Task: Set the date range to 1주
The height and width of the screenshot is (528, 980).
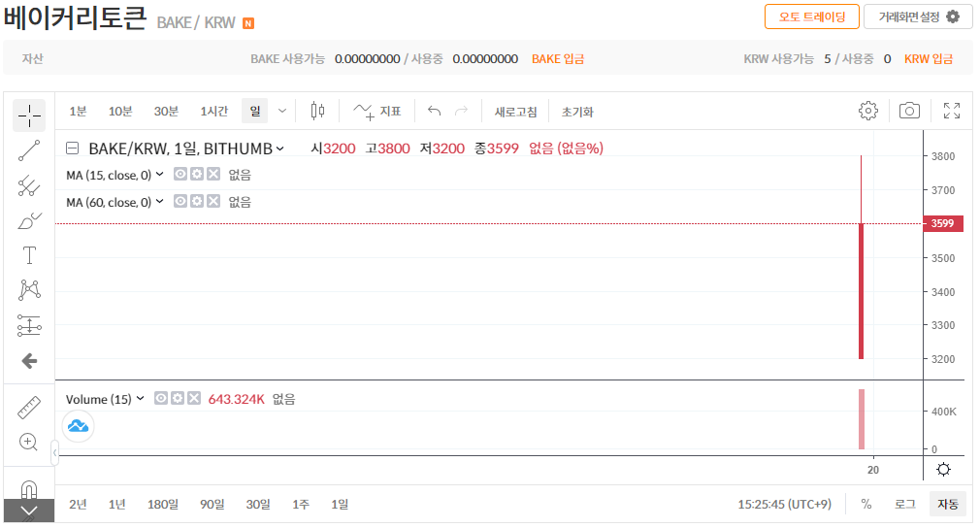Action: coord(301,505)
